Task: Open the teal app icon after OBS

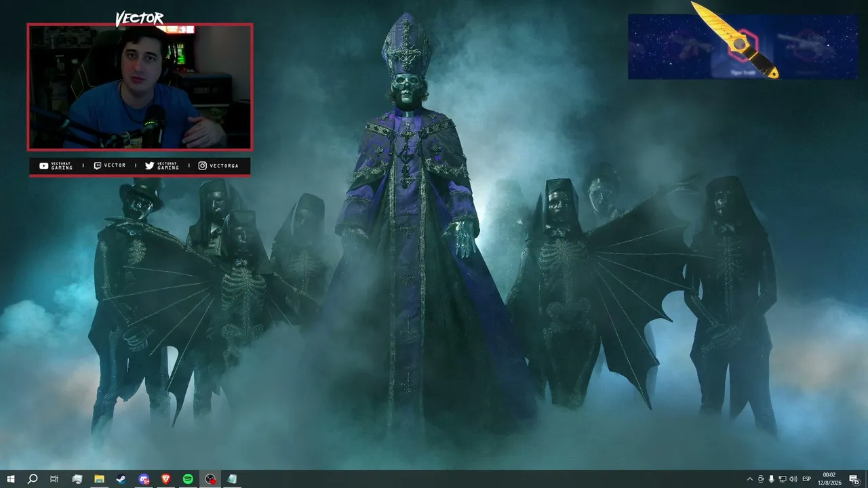Action: 232,479
